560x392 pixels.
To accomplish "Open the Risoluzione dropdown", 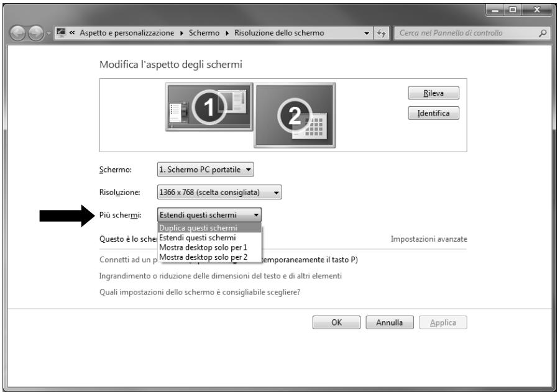I will pos(219,192).
